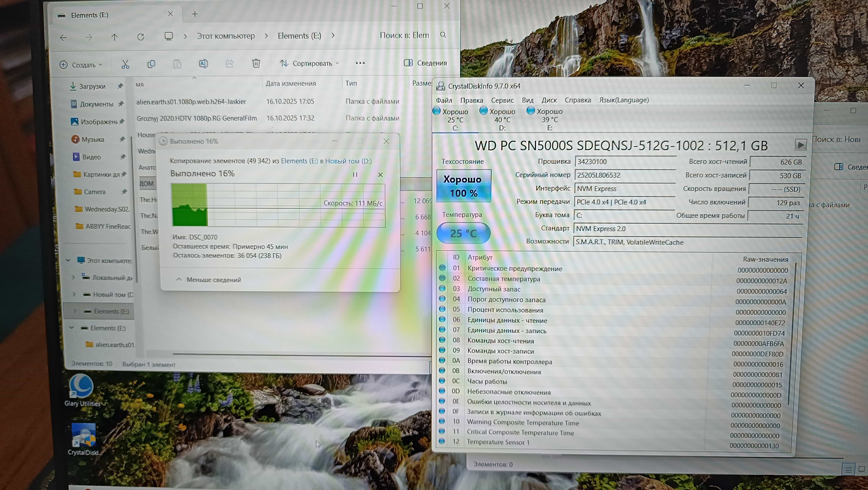Click the Cut scissors icon in Explorer toolbar
The width and height of the screenshot is (868, 490).
point(125,64)
